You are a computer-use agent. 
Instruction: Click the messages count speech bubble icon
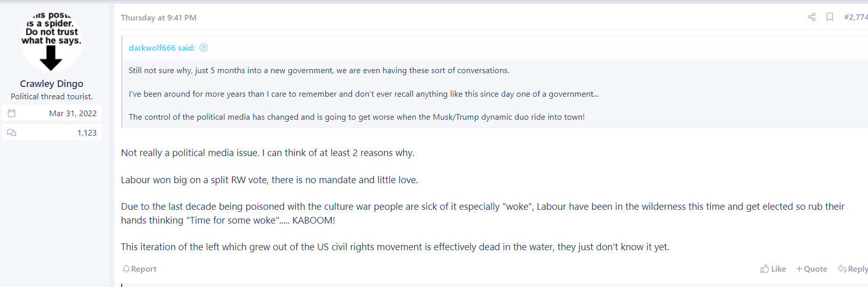(x=12, y=133)
